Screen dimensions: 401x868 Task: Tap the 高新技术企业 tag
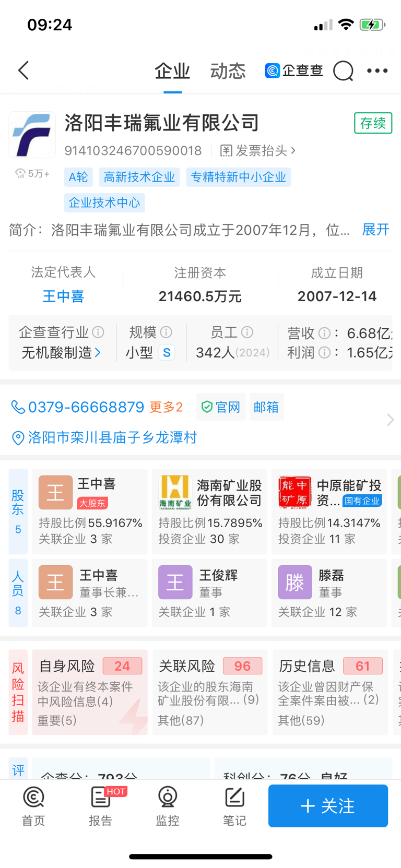coord(139,177)
